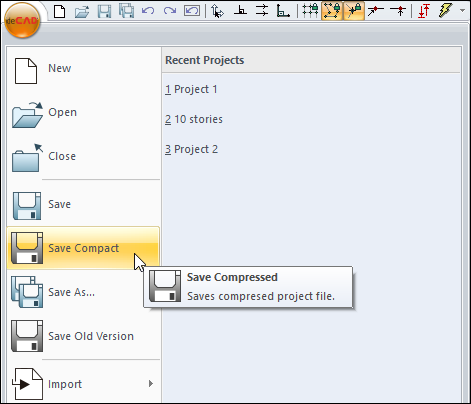Click the parallel arrows toolbar icon
This screenshot has height=404, width=471.
point(262,11)
